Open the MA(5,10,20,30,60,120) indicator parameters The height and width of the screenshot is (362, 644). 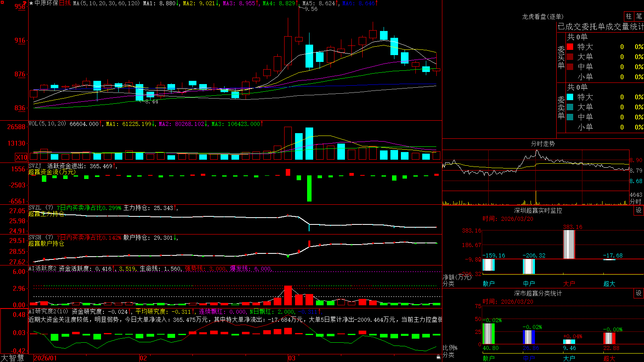(106, 3)
